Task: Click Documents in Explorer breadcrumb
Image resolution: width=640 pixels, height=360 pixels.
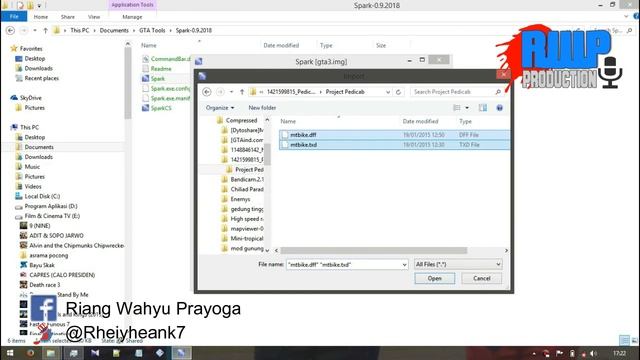Action: 114,30
